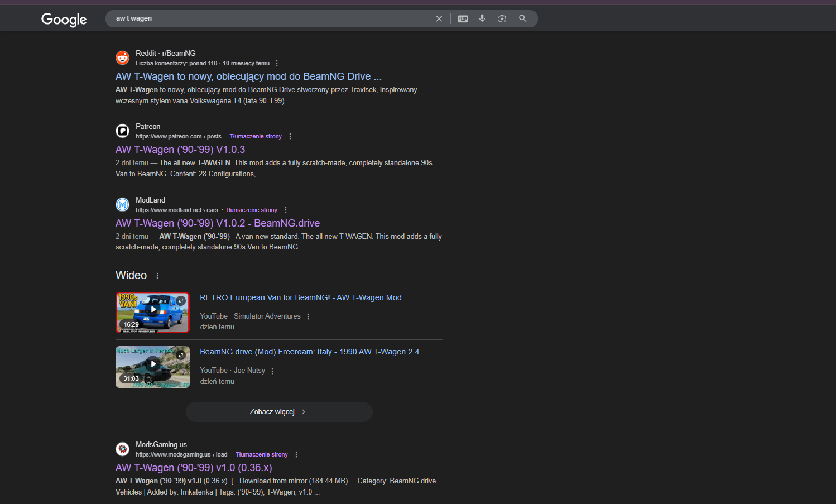Screen dimensions: 836x504
Task: Click the Reddit favicon icon
Action: (x=123, y=57)
